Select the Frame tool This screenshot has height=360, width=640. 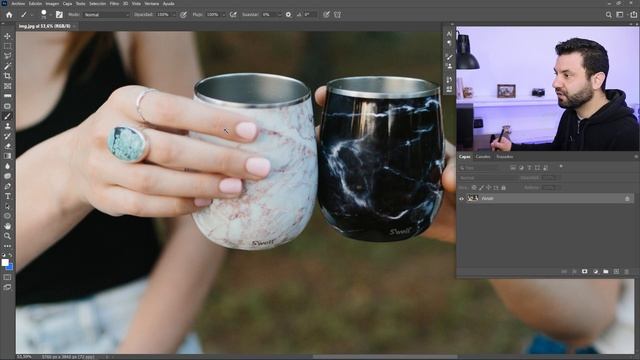(7, 86)
